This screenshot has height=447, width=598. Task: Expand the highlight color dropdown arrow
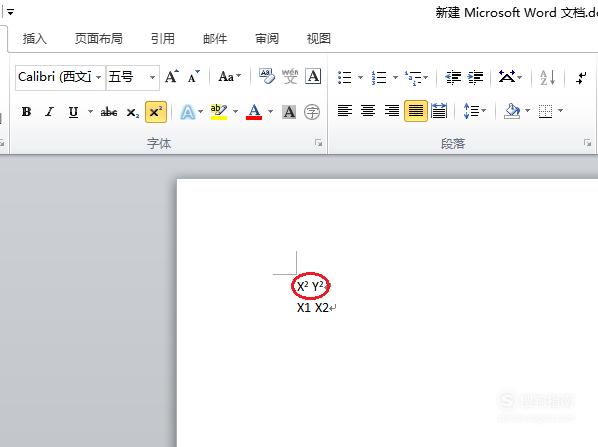(235, 111)
